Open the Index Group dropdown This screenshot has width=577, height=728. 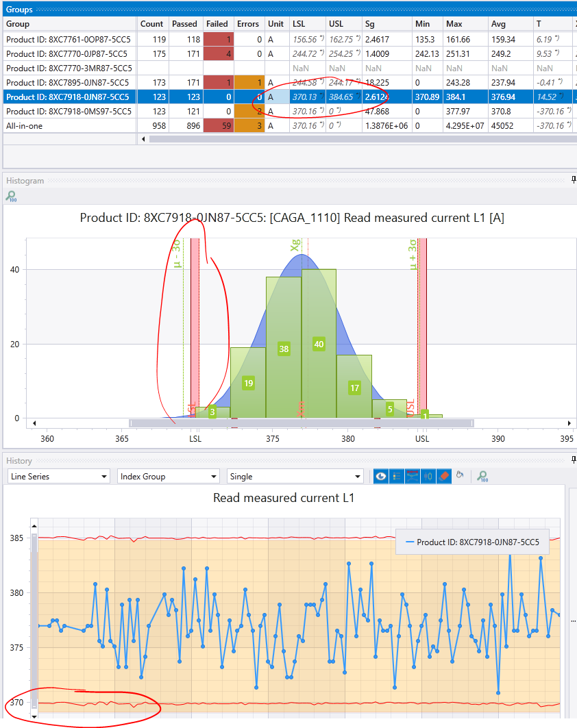[x=168, y=477]
